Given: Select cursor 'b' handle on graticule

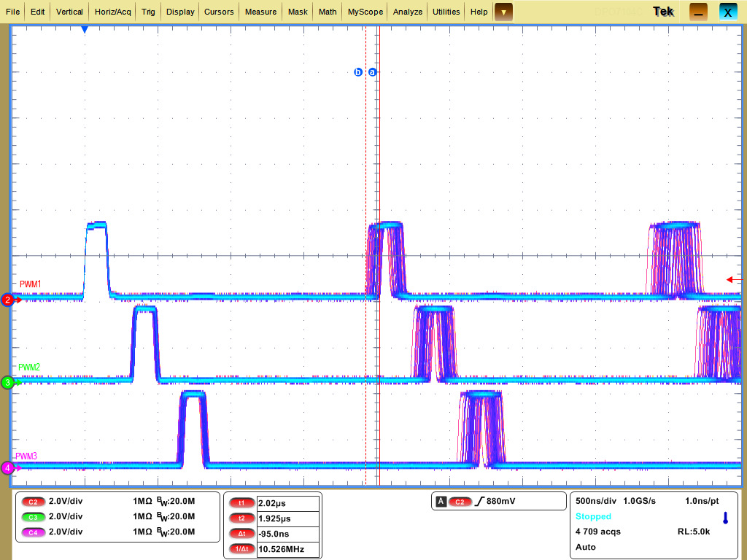Looking at the screenshot, I should [x=358, y=72].
